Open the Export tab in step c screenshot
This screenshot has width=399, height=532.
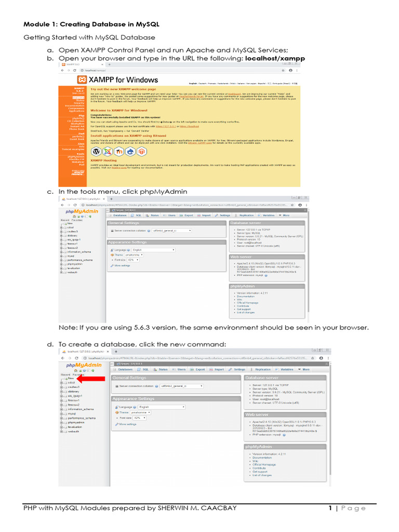tap(187, 216)
